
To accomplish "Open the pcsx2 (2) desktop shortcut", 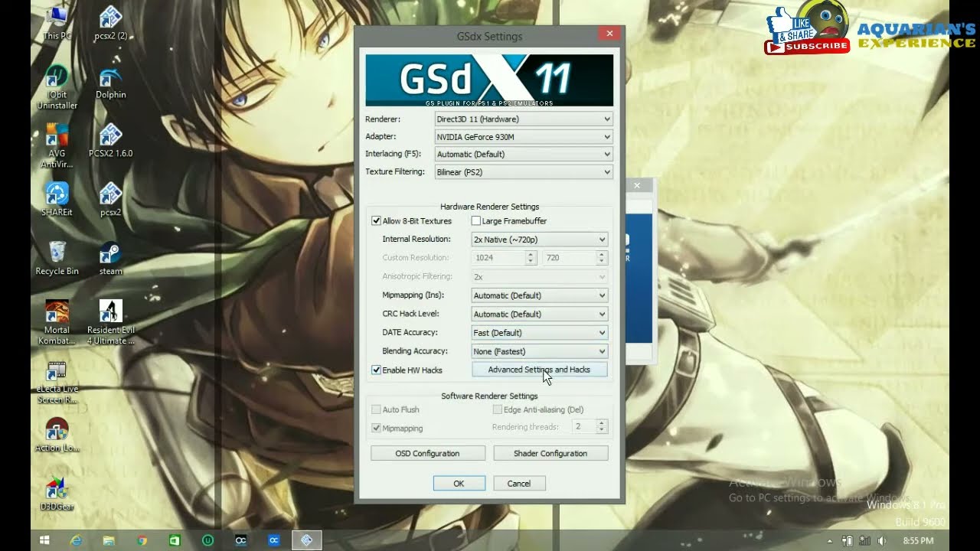I will tap(111, 23).
